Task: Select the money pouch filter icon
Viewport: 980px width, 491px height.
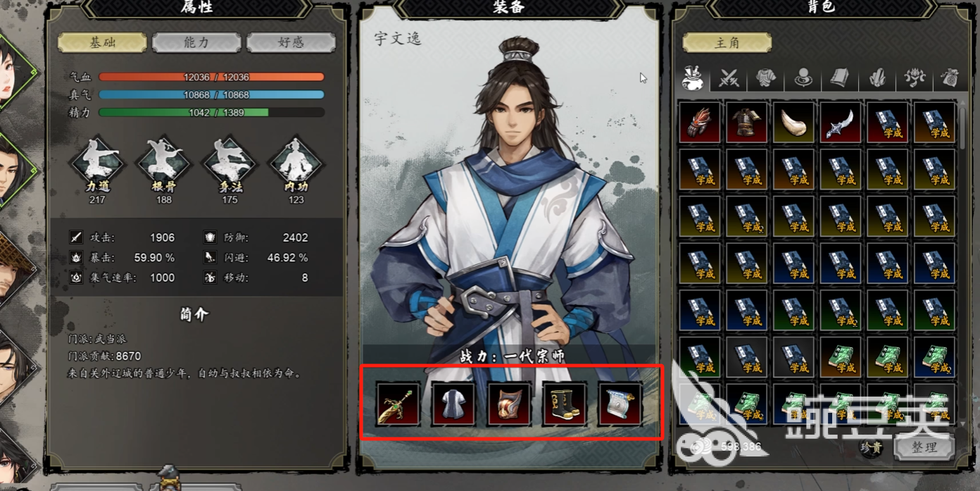Action: coord(950,78)
